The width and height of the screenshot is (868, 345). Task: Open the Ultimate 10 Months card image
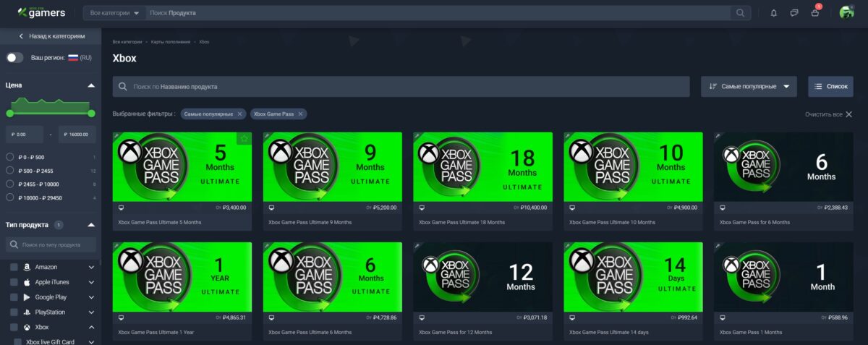pyautogui.click(x=633, y=167)
